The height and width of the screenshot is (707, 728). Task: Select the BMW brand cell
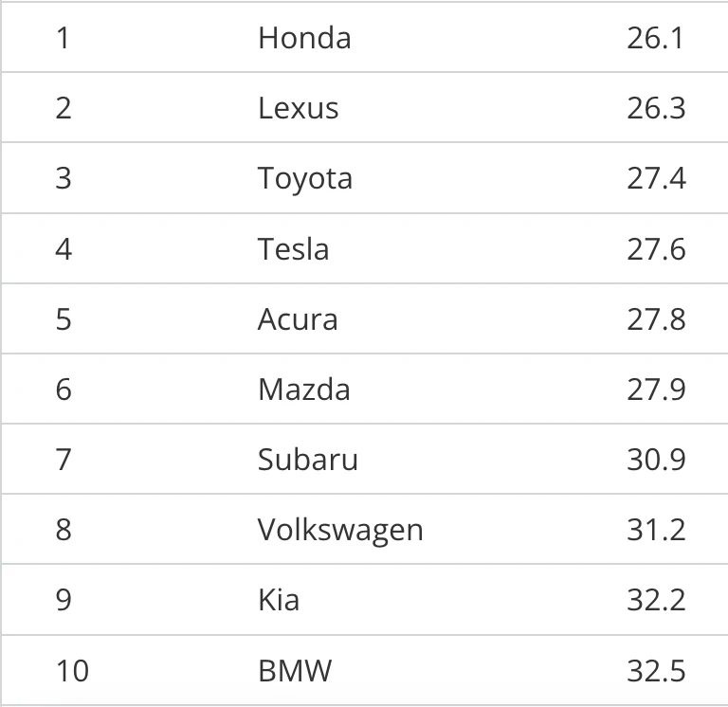coord(295,671)
